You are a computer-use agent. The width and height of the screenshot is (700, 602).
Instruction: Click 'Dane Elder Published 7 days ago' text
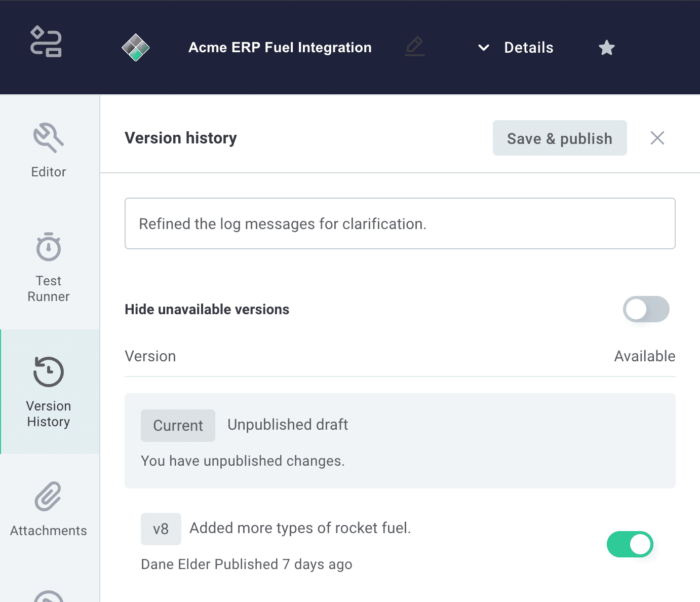click(247, 565)
